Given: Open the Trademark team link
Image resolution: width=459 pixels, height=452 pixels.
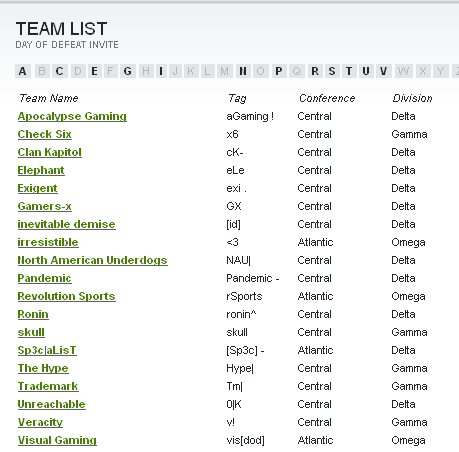Looking at the screenshot, I should 48,386.
